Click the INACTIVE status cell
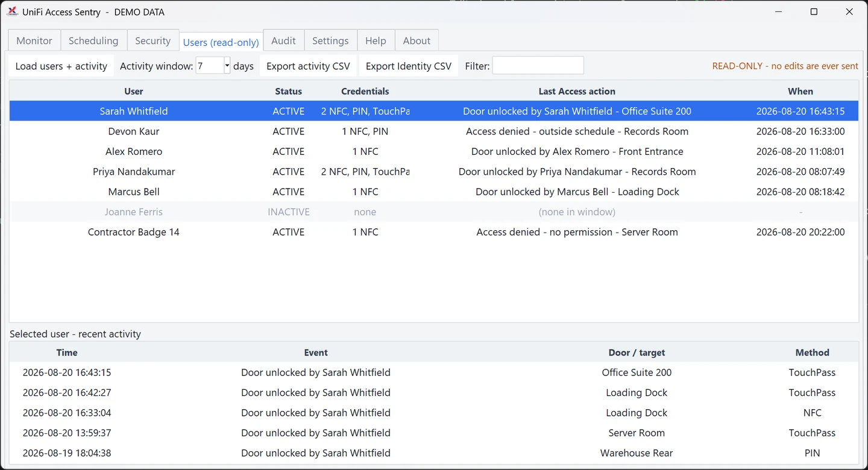The height and width of the screenshot is (470, 868). (289, 212)
